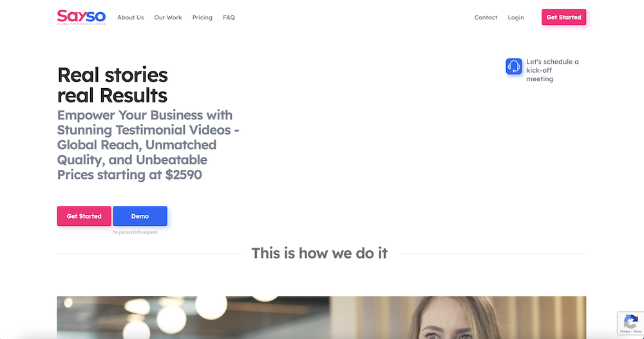This screenshot has height=339, width=644.
Task: Click the "Empower Your Business" subheading text
Action: tap(148, 145)
